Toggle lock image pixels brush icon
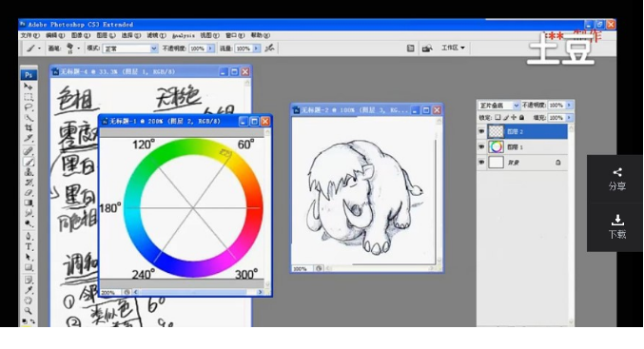Screen dimensions: 644x349 (505, 117)
